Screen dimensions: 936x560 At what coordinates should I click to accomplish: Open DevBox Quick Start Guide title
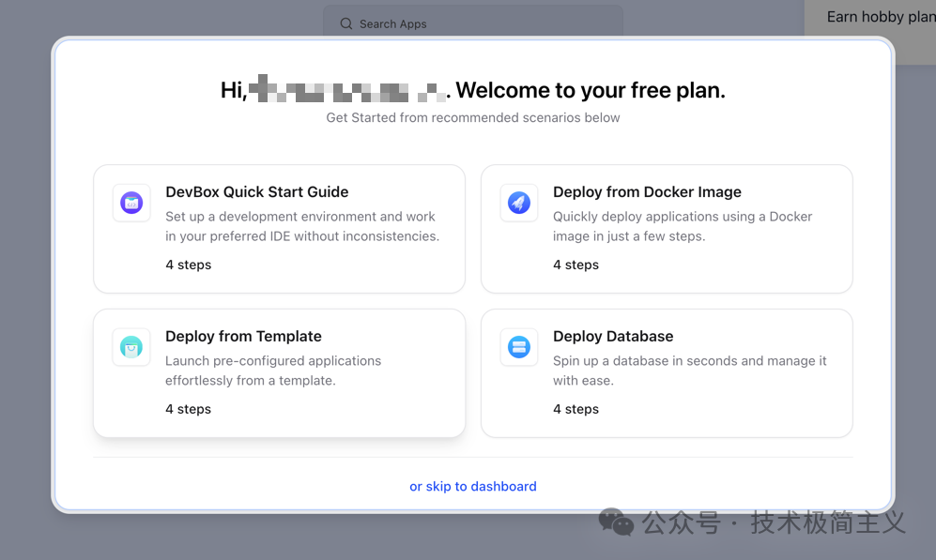click(x=256, y=192)
